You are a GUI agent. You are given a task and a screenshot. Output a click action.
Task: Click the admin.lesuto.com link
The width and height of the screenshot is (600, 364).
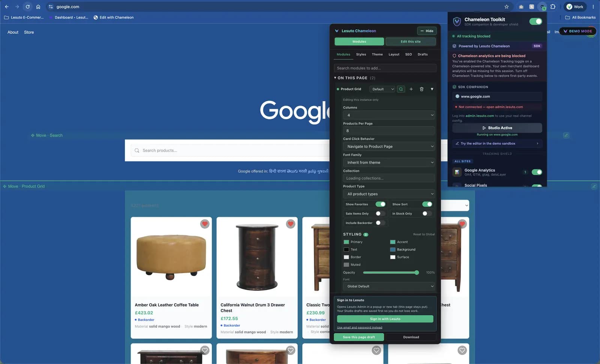pos(480,116)
